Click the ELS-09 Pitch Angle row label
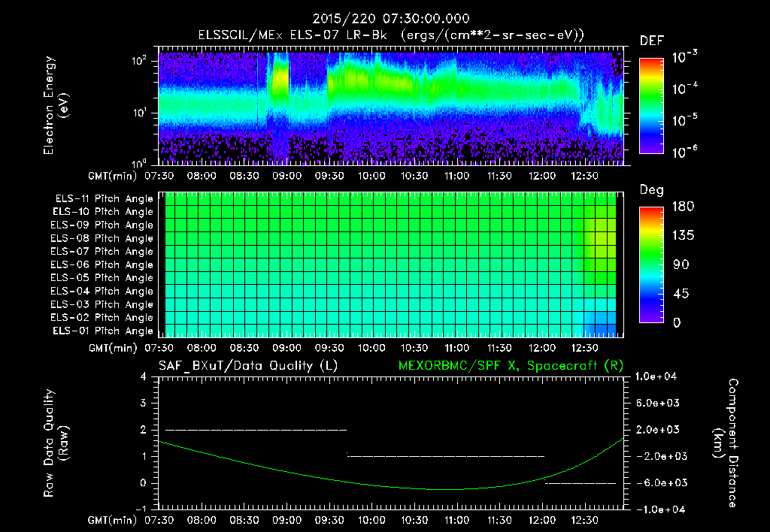This screenshot has height=532, width=770. (102, 225)
